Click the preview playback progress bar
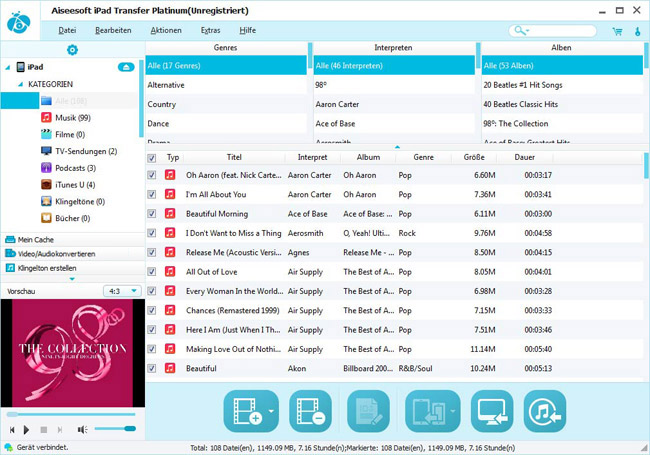The width and height of the screenshot is (650, 455). click(x=71, y=414)
